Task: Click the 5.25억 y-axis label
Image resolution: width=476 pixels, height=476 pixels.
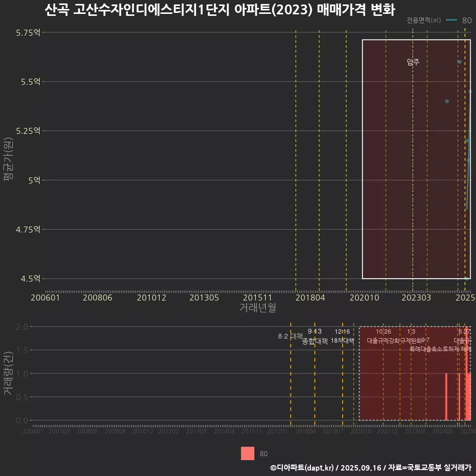Action: tap(28, 131)
